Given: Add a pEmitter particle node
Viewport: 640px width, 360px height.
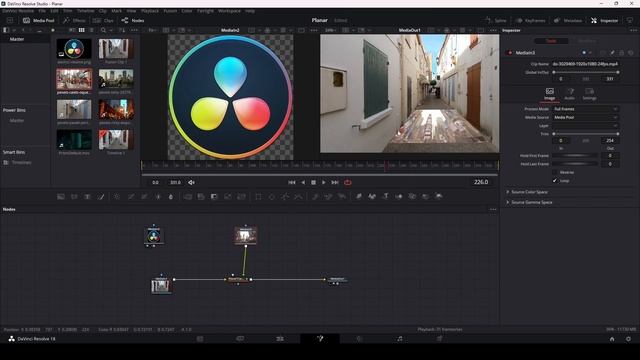Looking at the screenshot, I should tap(315, 197).
